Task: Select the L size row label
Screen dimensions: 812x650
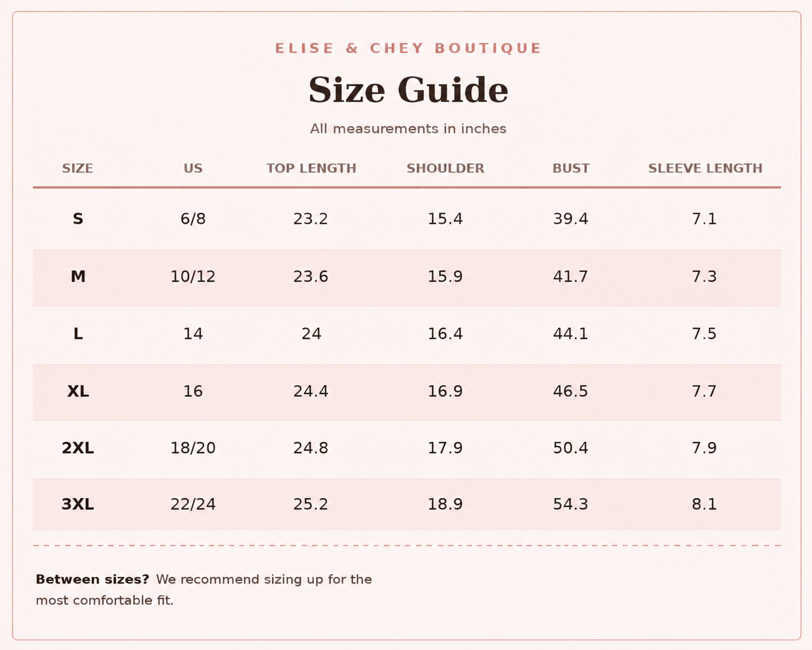Action: click(x=78, y=334)
